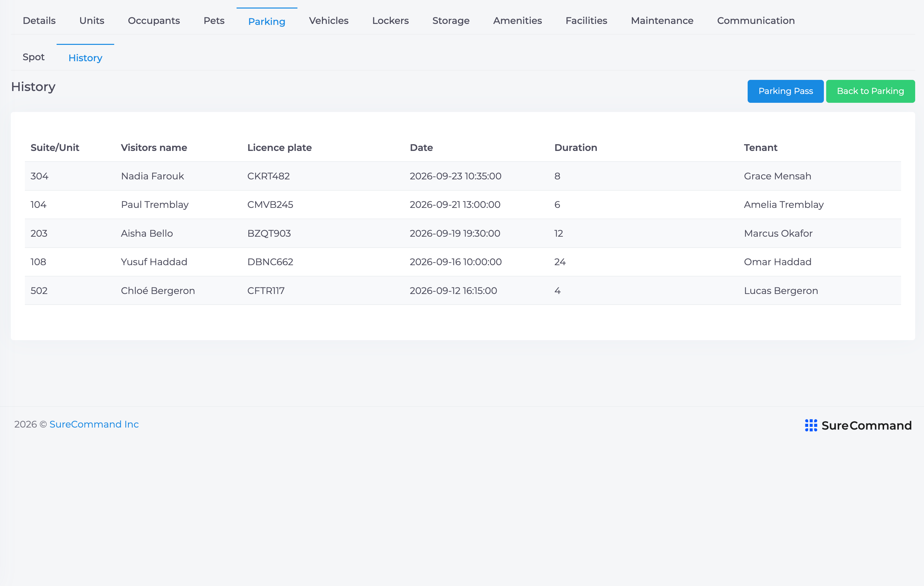
Task: Select the History sub-tab
Action: (x=85, y=58)
